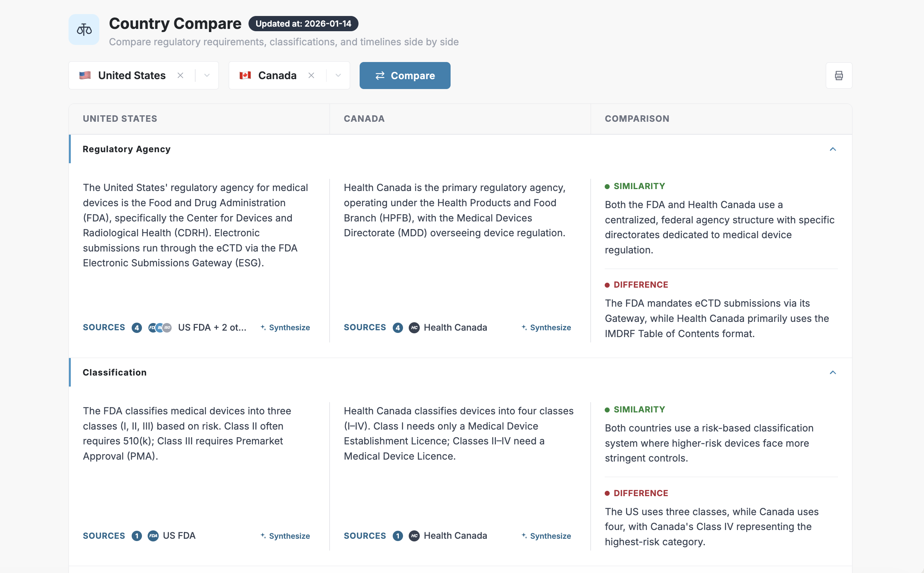Click the US sources count badge 4
Viewport: 924px width, 573px height.
coord(137,328)
